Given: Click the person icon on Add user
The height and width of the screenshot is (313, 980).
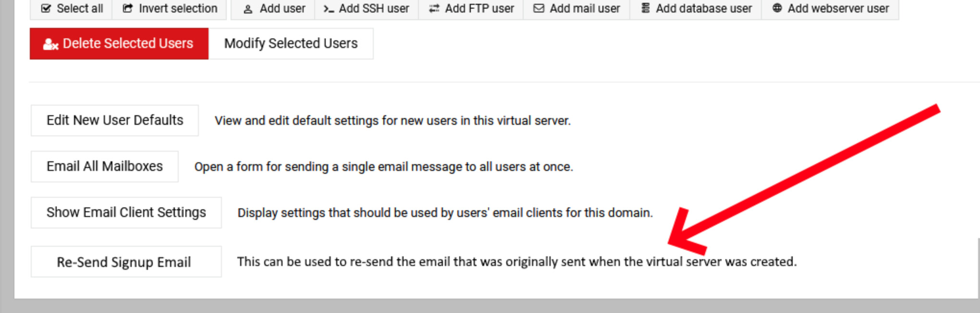Looking at the screenshot, I should click(248, 9).
